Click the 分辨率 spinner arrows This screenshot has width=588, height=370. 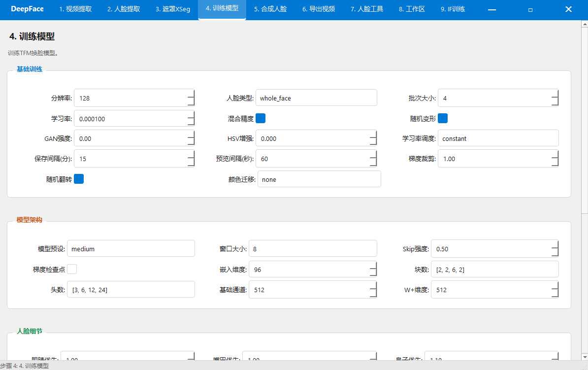pos(191,98)
